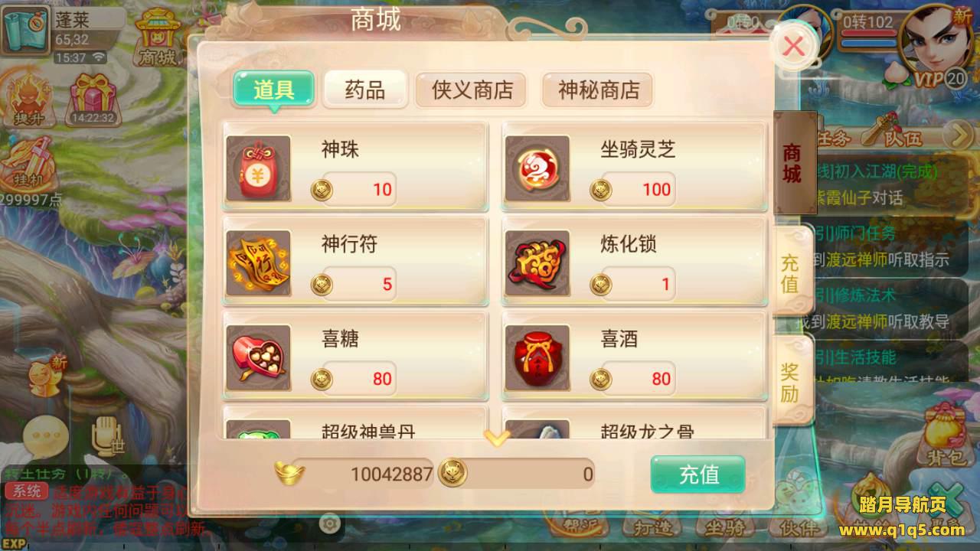Open the 奖励 side tab
This screenshot has width=980, height=551.
tap(791, 383)
